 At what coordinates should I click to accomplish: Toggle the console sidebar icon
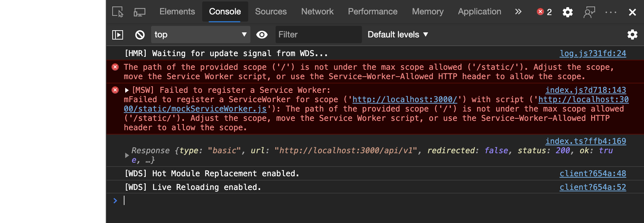[x=118, y=35]
